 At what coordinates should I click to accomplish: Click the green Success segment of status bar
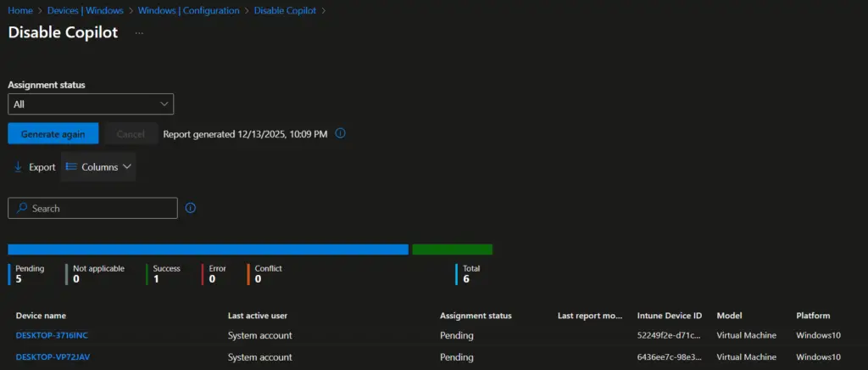pyautogui.click(x=453, y=249)
